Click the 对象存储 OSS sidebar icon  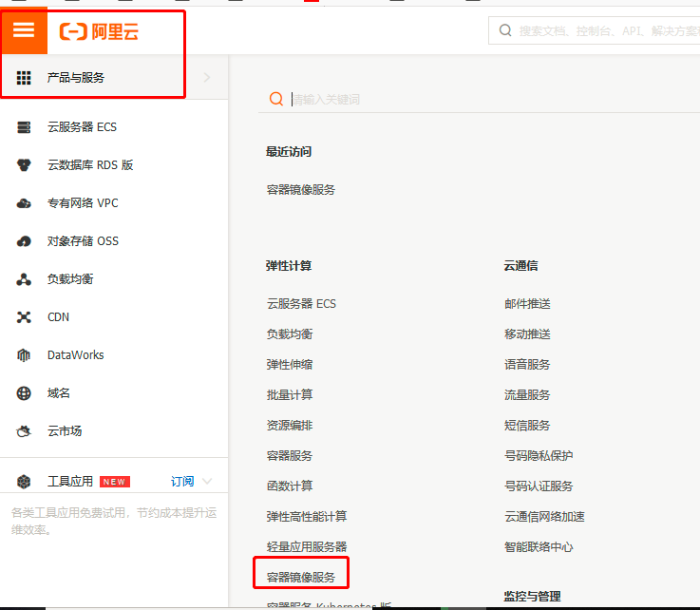[x=24, y=241]
